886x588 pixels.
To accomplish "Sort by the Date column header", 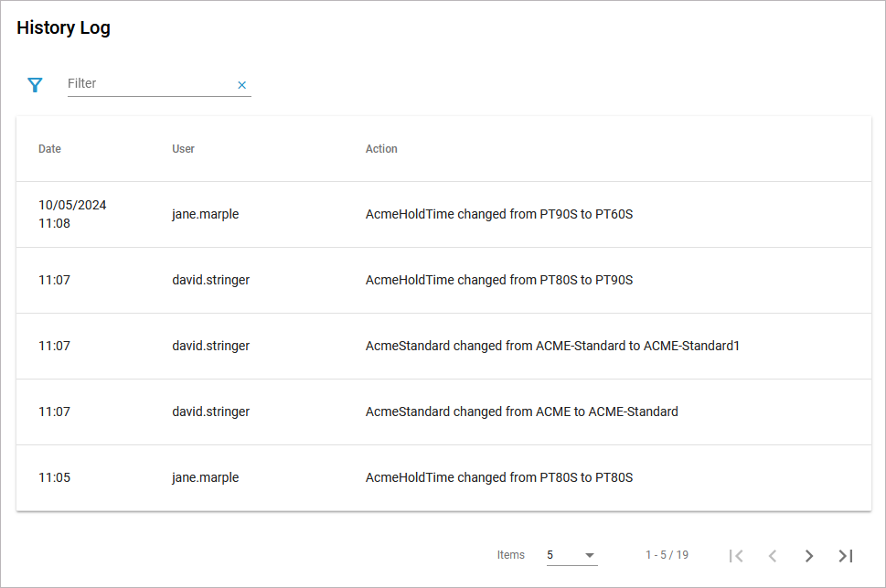I will (49, 149).
